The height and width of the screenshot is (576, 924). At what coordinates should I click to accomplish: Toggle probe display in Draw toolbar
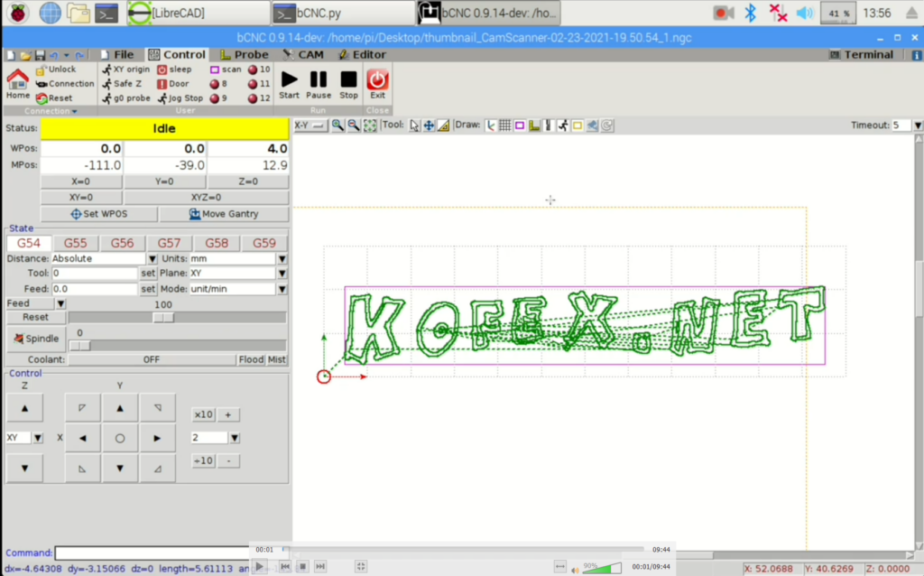534,125
